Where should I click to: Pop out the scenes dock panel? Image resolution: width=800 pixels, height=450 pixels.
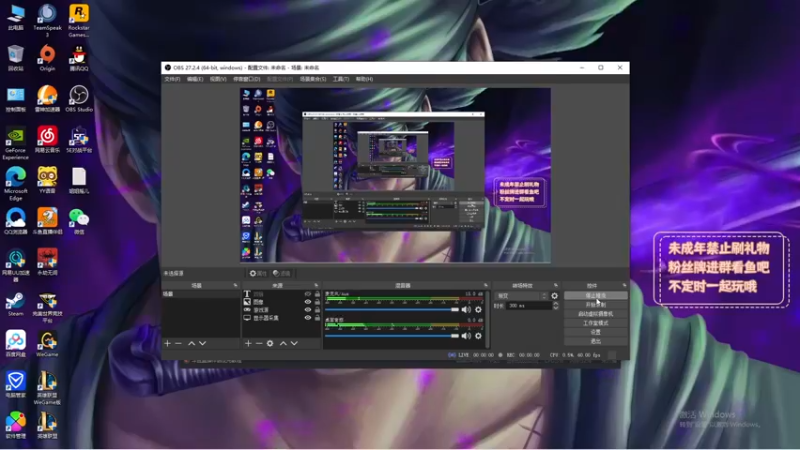235,285
